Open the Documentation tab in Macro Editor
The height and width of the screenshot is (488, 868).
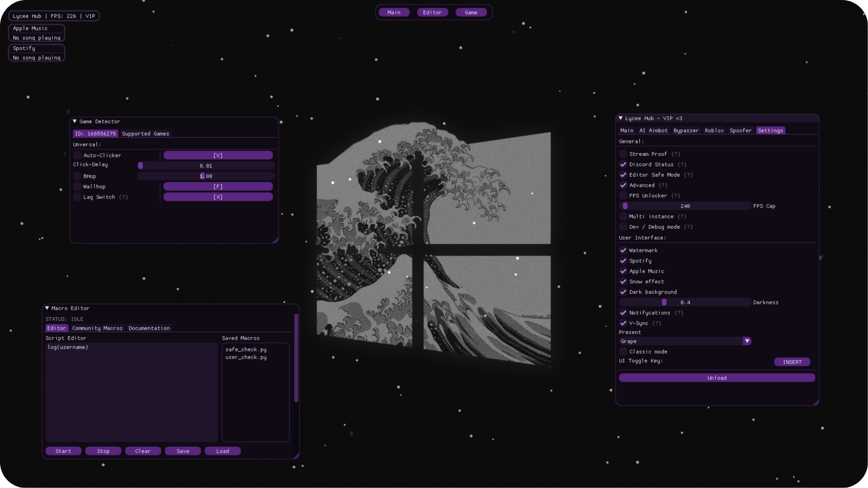[149, 328]
